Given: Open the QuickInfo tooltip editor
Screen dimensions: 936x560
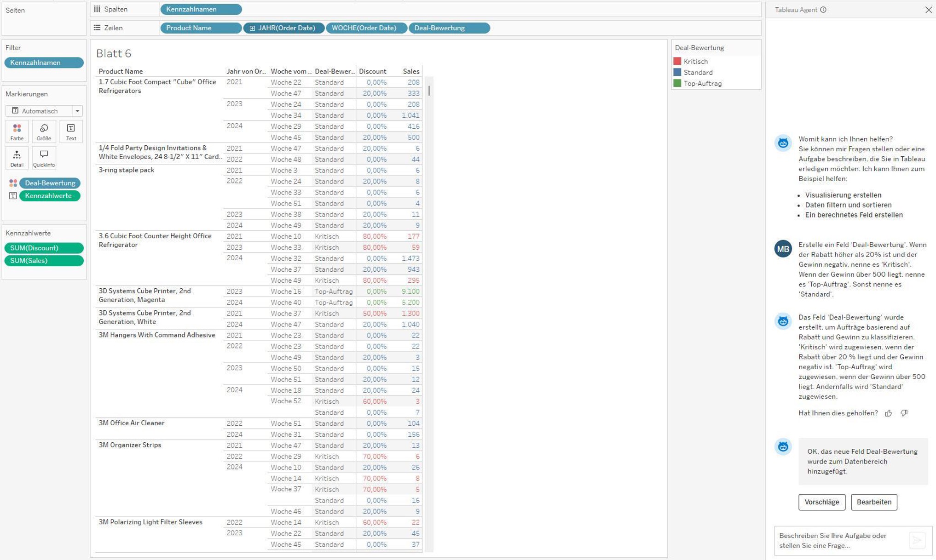Looking at the screenshot, I should point(44,158).
